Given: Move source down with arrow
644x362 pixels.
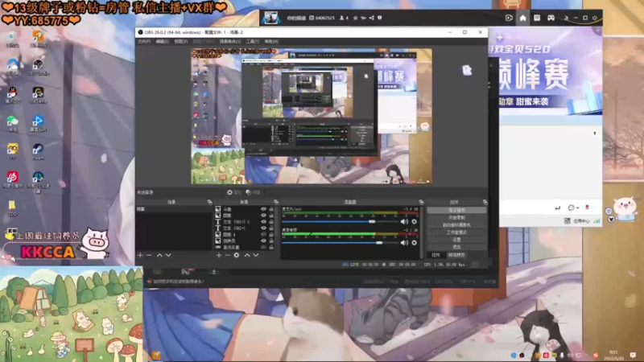Looking at the screenshot, I should tap(255, 255).
